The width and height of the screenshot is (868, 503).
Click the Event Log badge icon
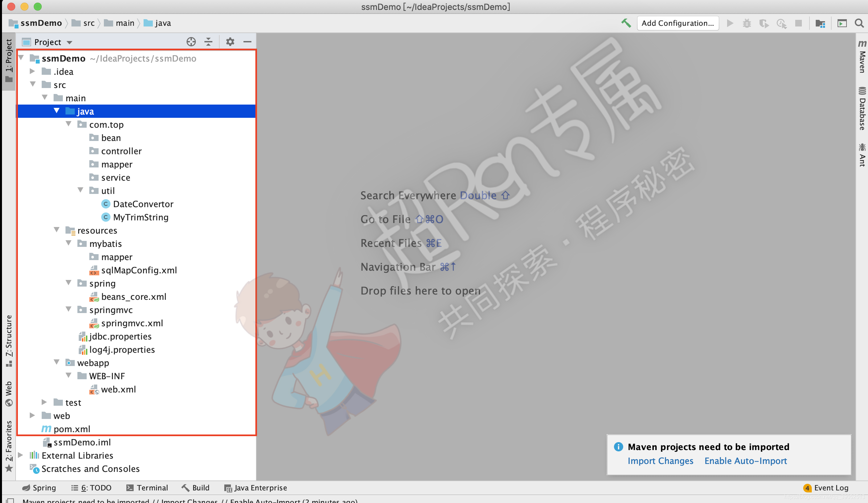807,488
